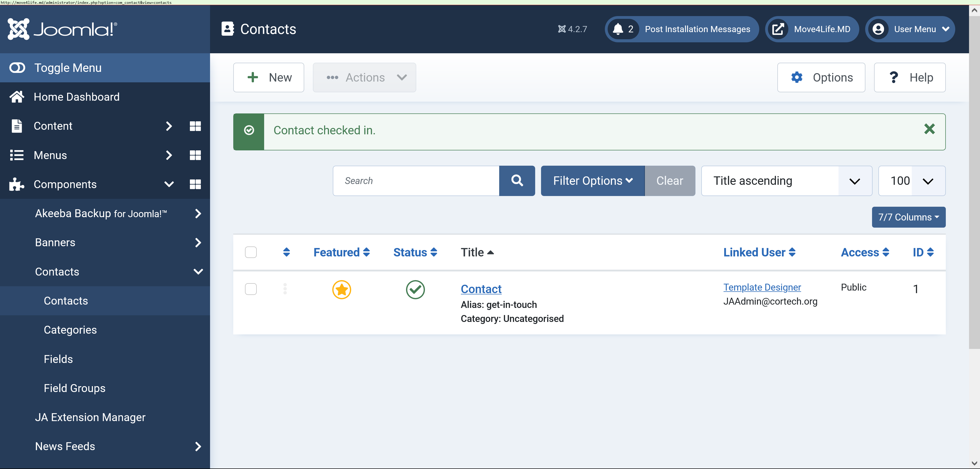The height and width of the screenshot is (469, 980).
Task: Open the Title ascending sort dropdown
Action: pos(786,181)
